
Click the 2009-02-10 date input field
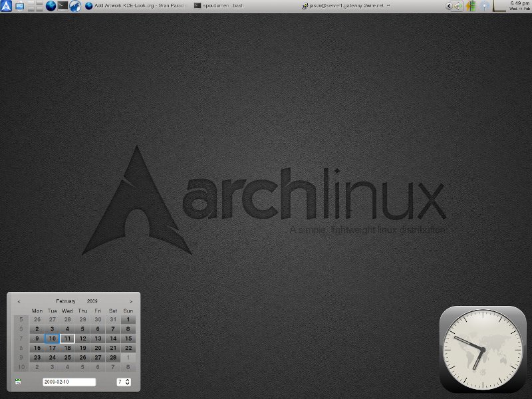[69, 382]
